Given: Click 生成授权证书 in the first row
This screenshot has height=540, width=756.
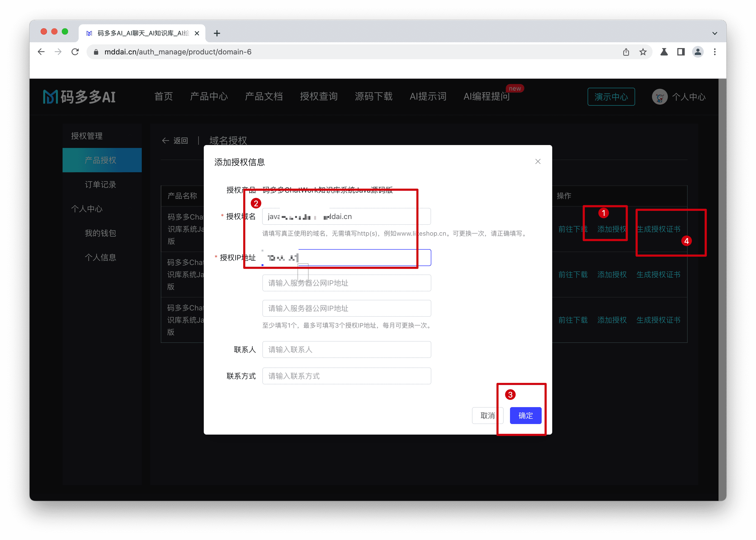Looking at the screenshot, I should [x=658, y=229].
